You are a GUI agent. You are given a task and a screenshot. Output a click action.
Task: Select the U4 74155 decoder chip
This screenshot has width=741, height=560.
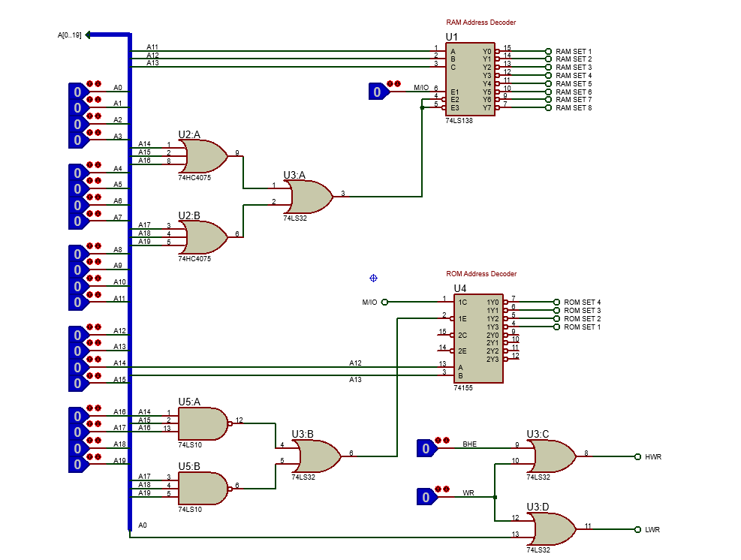click(x=478, y=339)
